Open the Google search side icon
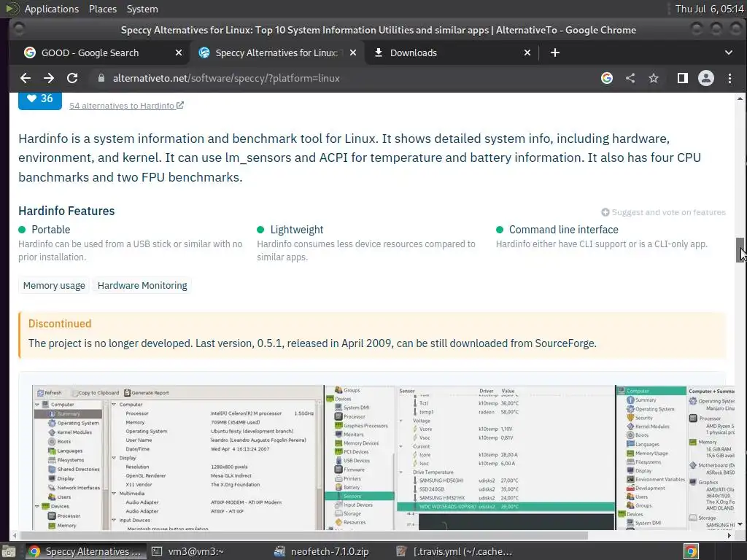Screen dimensions: 747x560 tap(606, 78)
